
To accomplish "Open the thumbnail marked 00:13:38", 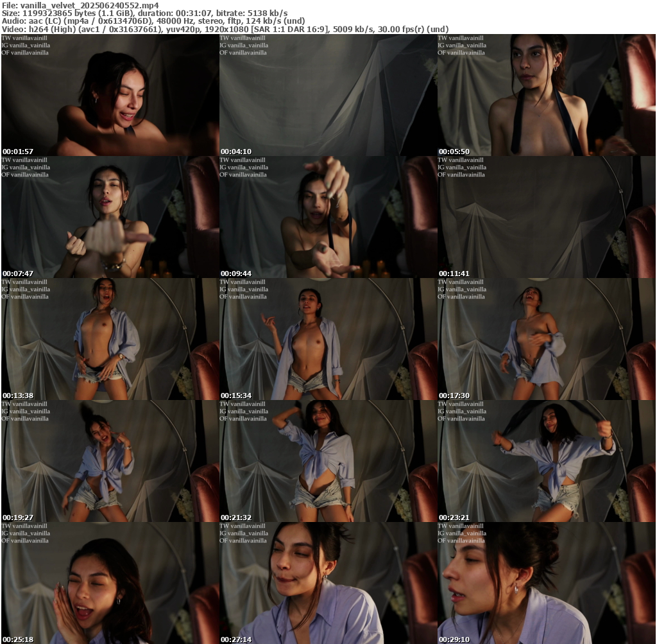I will 110,339.
